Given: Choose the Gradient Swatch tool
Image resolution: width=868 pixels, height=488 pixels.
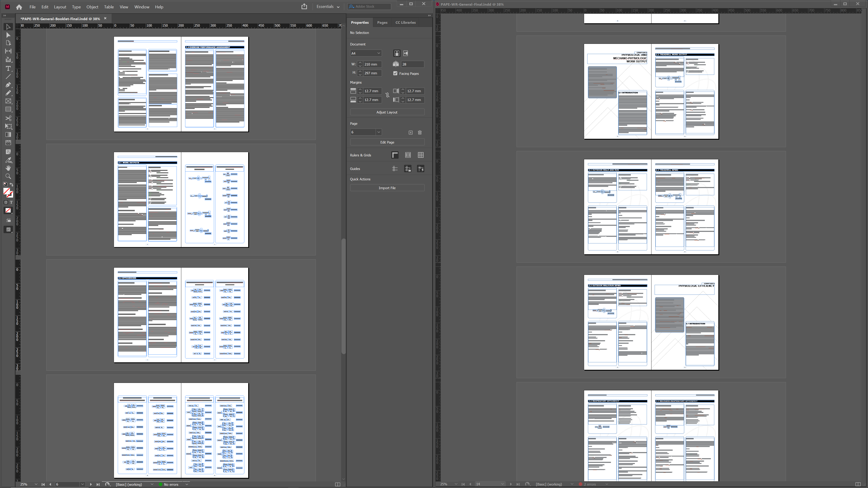Looking at the screenshot, I should click(8, 134).
